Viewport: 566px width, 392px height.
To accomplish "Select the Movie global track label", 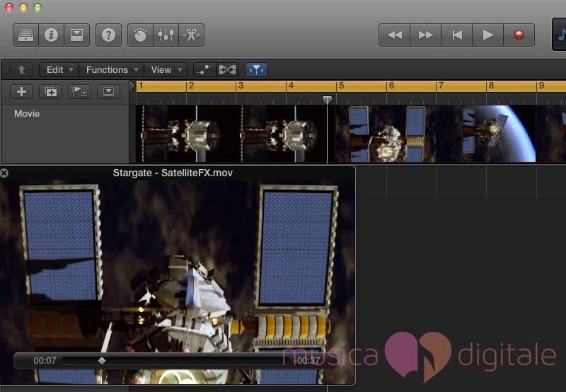I will point(27,114).
